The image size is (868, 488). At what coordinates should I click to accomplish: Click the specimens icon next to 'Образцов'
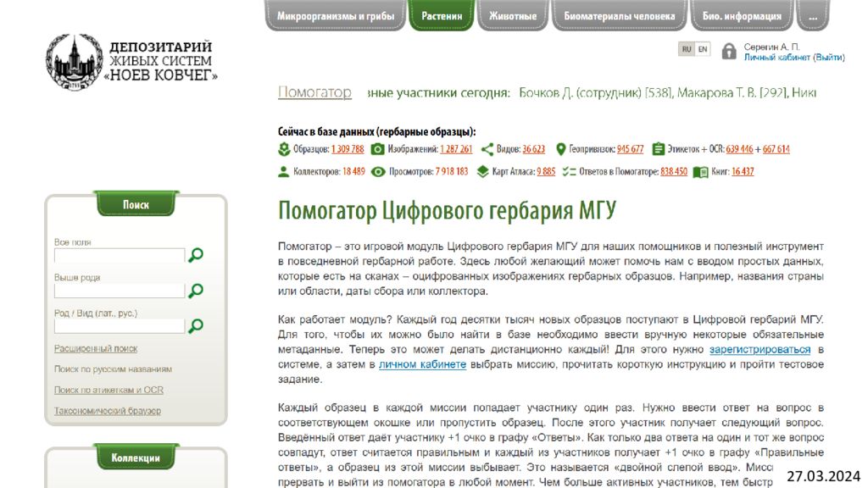coord(284,149)
